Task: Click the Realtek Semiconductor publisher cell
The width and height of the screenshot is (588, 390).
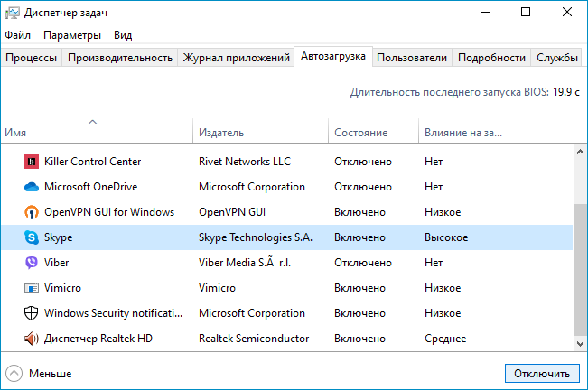Action: pyautogui.click(x=254, y=339)
